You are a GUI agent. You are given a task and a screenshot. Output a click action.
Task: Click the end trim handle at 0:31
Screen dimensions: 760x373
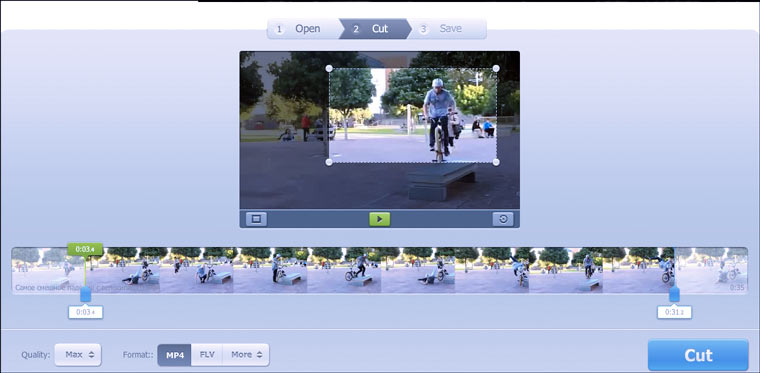[674, 294]
